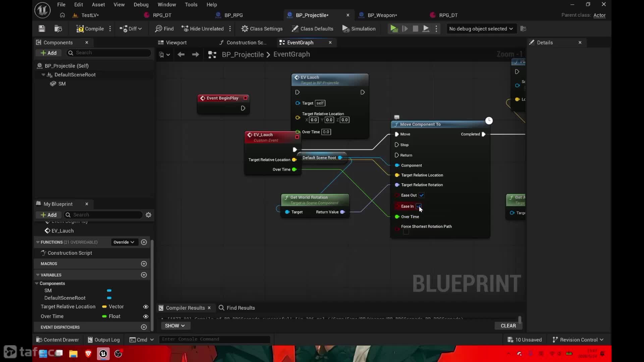
Task: Save the blueprint with the floppy disk icon
Action: pyautogui.click(x=42, y=29)
